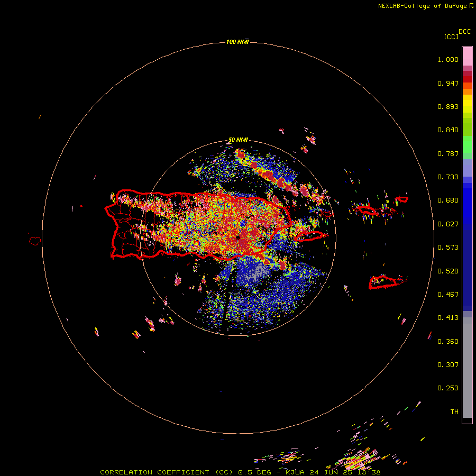Click the 0.413 scale label

tap(448, 318)
